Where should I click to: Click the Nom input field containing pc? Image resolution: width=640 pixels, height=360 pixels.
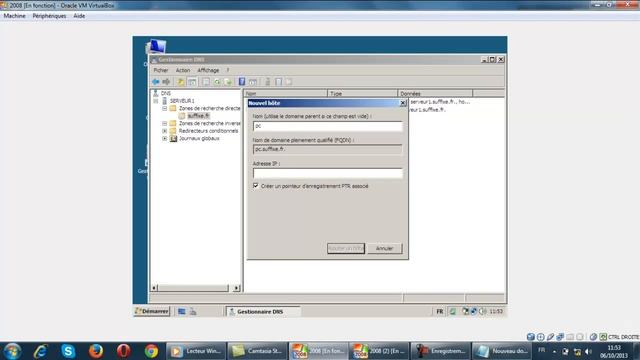(x=327, y=126)
